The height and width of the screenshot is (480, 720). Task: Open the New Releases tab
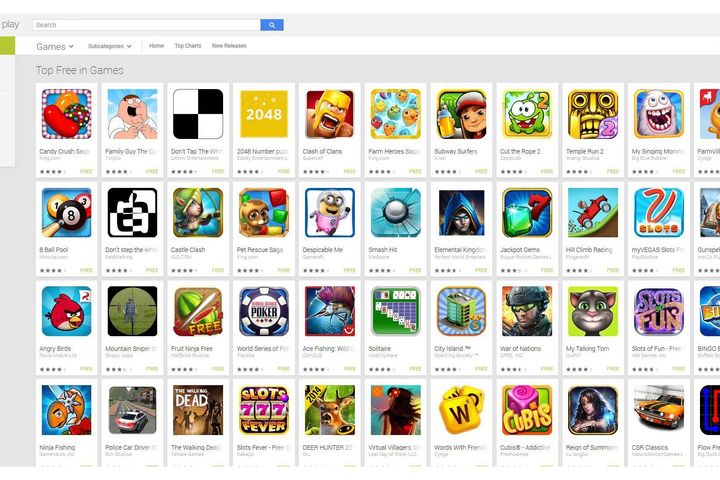click(x=229, y=45)
